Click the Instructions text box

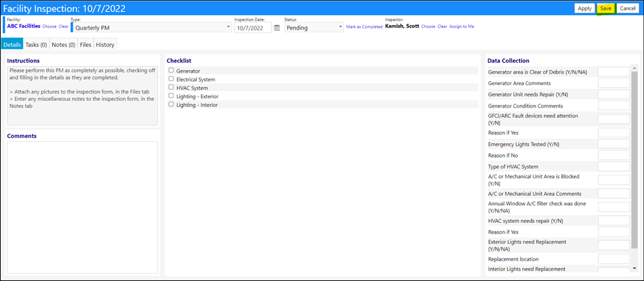coord(82,96)
